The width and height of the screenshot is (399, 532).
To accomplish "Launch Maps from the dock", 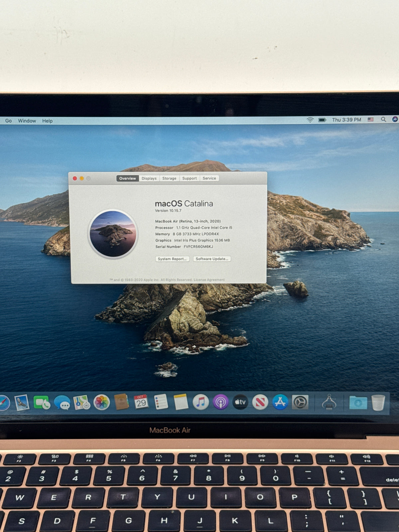I will tap(82, 403).
